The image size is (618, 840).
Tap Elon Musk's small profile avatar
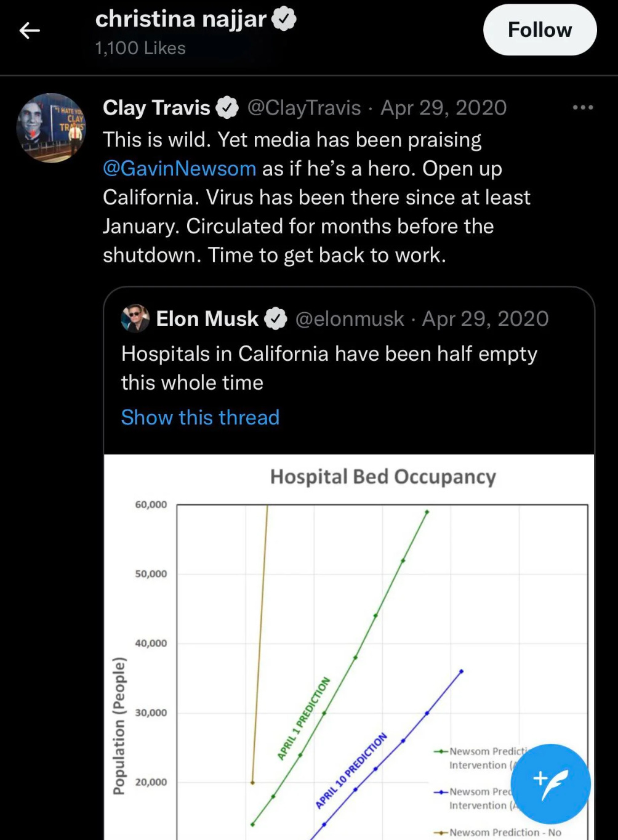[135, 318]
